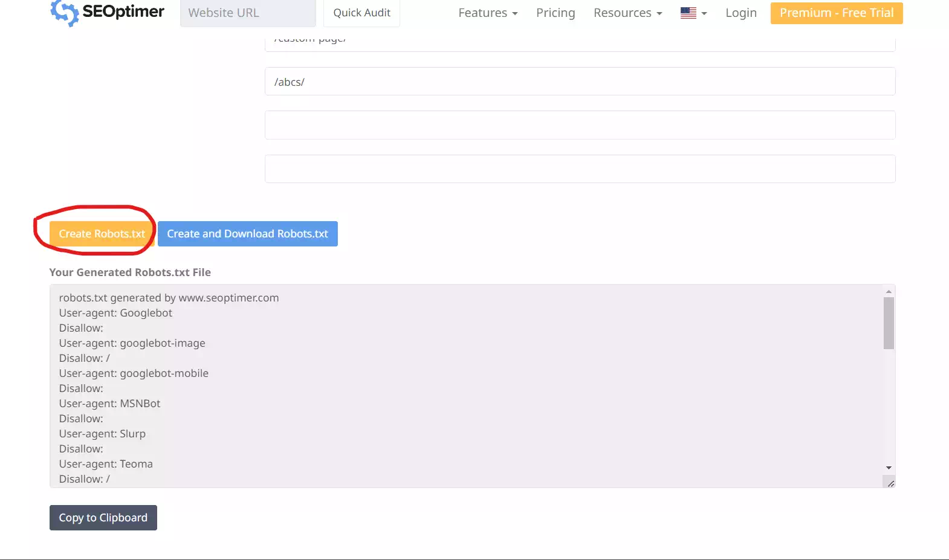Viewport: 949px width, 560px height.
Task: Click the 'Your Generated Robots.txt File' heading
Action: 130,272
